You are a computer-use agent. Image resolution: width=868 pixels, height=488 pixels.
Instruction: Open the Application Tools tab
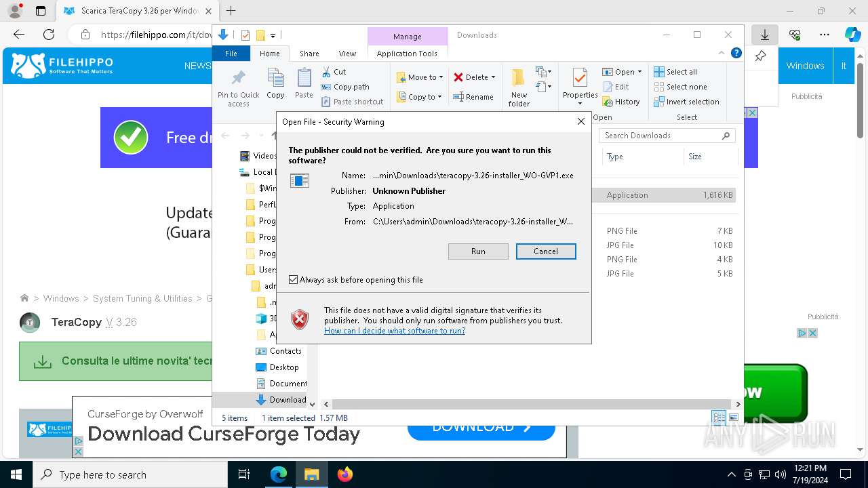[x=407, y=54]
